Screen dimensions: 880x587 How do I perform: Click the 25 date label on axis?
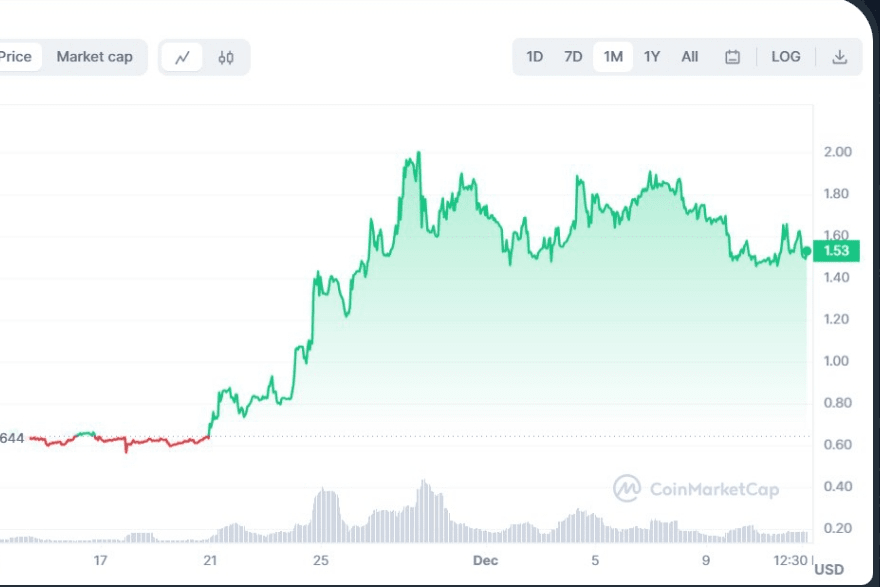point(320,560)
